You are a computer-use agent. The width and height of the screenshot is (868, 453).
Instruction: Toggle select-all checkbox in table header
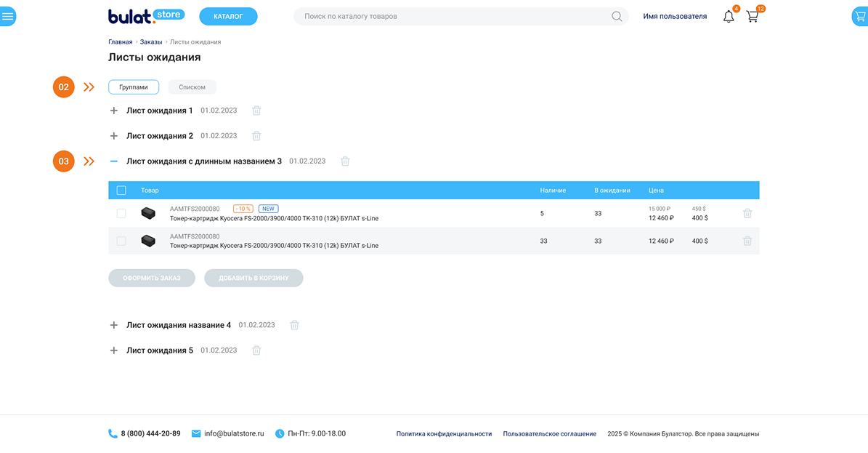pos(121,191)
